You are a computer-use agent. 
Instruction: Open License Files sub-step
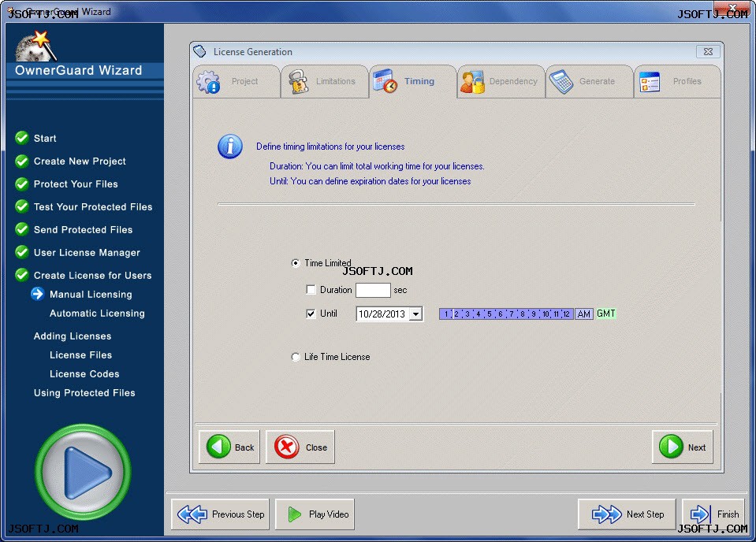80,355
